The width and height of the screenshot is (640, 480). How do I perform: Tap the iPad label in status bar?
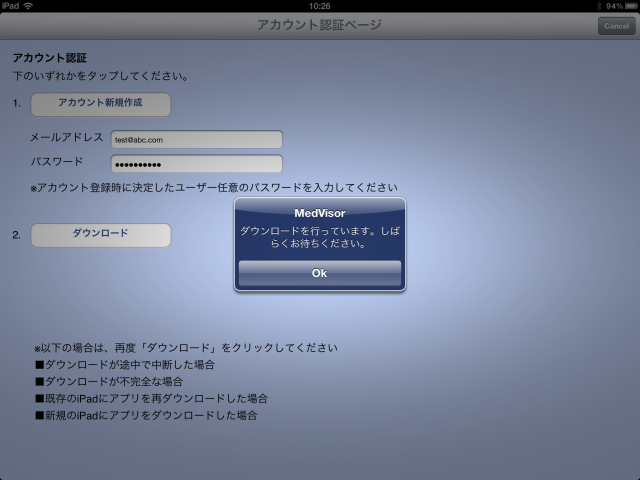click(x=11, y=6)
